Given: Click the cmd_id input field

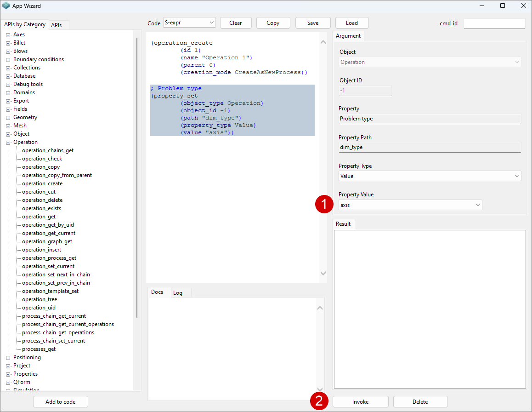Looking at the screenshot, I should click(494, 23).
